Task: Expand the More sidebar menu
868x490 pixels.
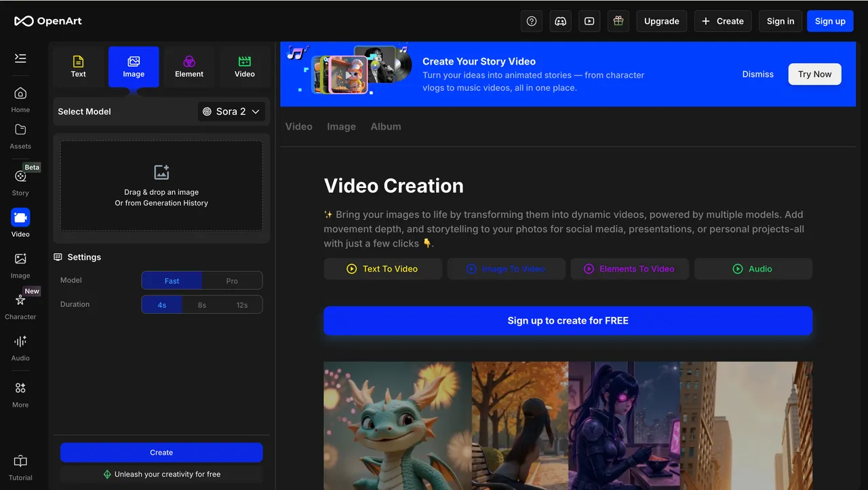Action: tap(20, 394)
